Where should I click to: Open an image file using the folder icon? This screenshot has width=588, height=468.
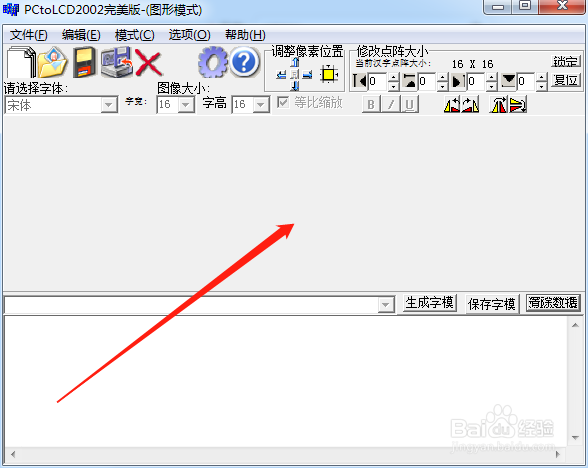coord(52,62)
